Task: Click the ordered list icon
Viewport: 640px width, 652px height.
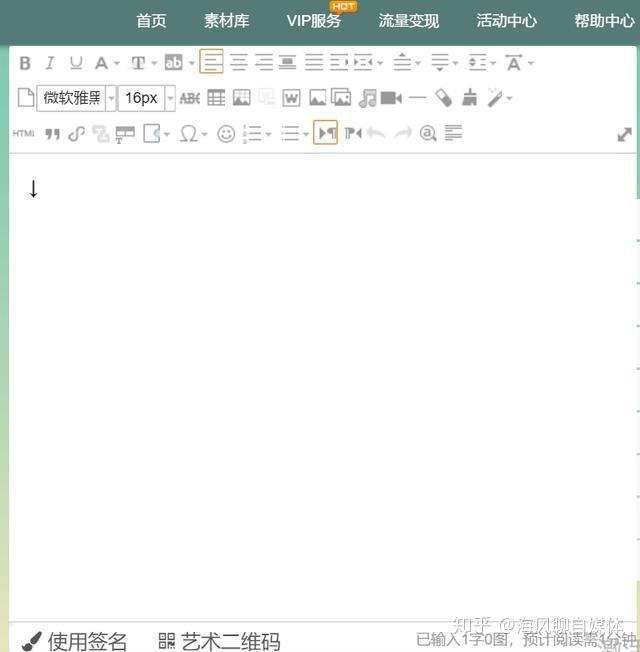Action: (252, 134)
